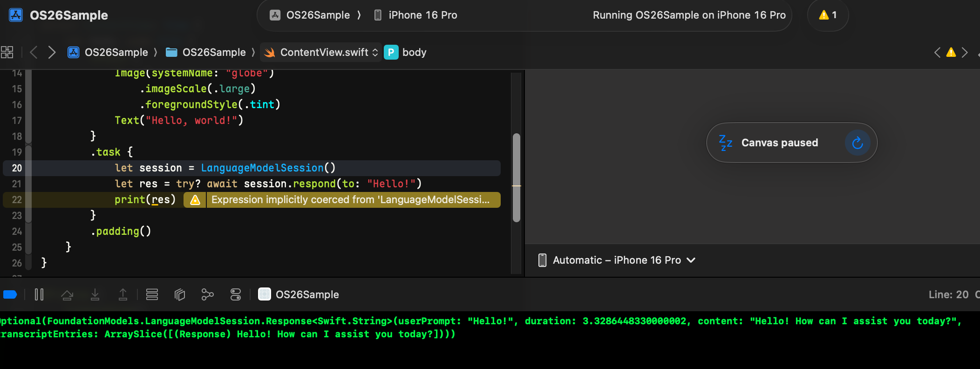Image resolution: width=980 pixels, height=369 pixels.
Task: Resume the paused canvas preview
Action: tap(857, 143)
